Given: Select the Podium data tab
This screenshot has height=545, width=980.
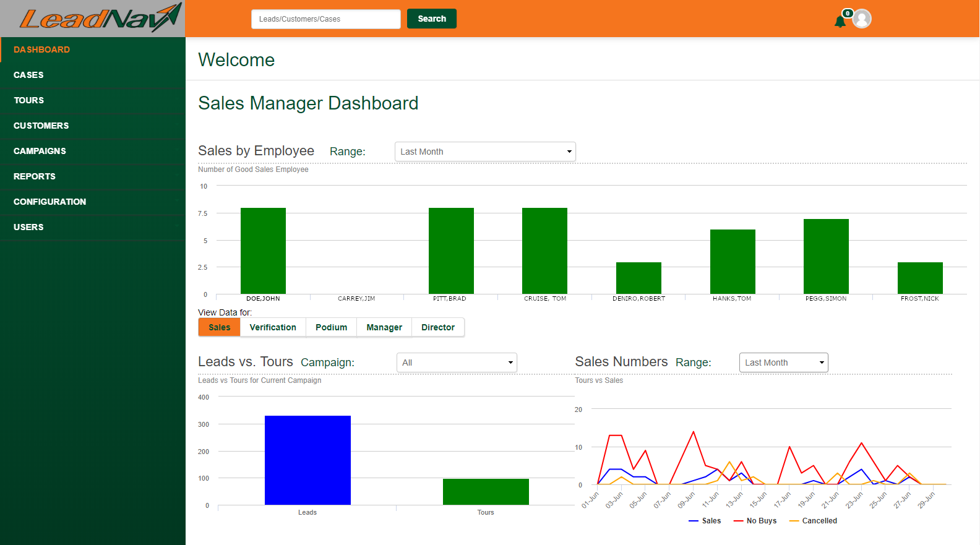Looking at the screenshot, I should pos(331,327).
